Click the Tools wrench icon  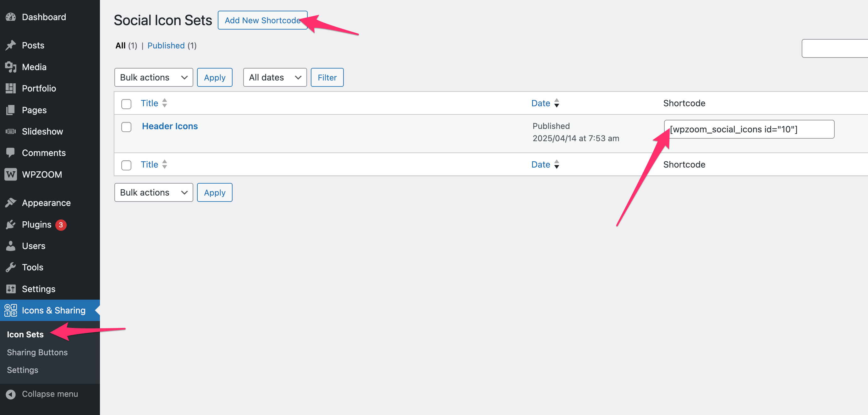coord(11,267)
